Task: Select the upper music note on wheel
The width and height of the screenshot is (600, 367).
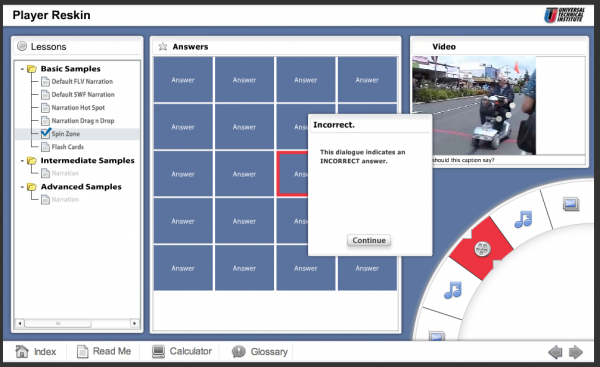Action: point(523,219)
